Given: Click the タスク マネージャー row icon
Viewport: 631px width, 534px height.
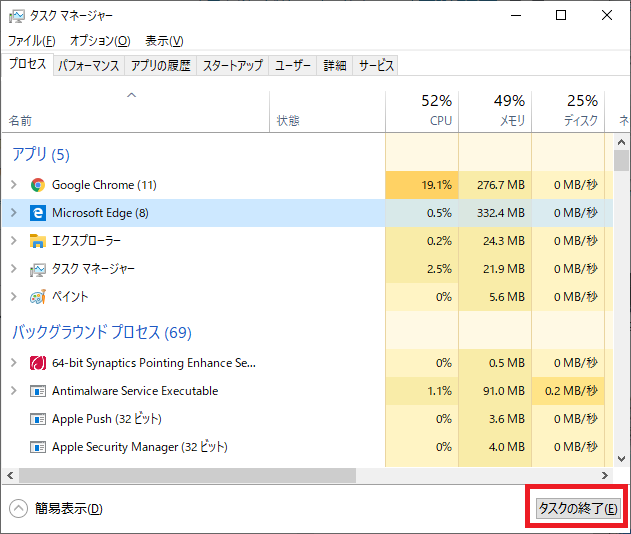Looking at the screenshot, I should coord(38,269).
